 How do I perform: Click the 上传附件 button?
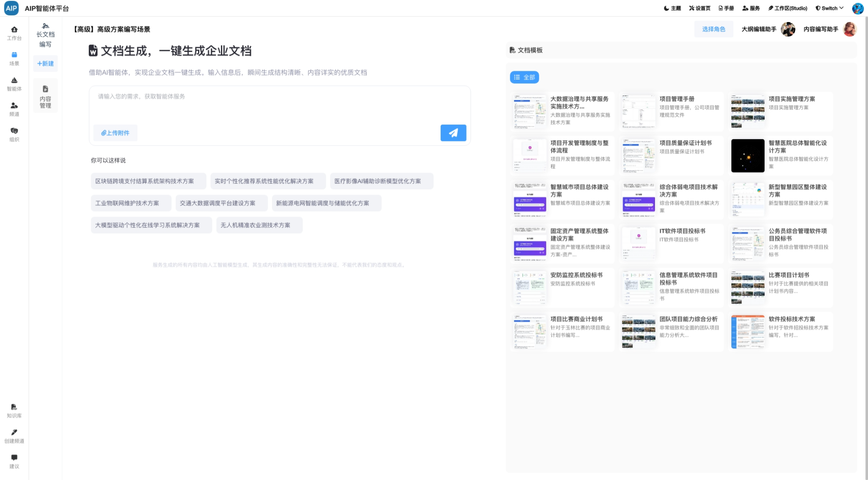[x=115, y=133]
